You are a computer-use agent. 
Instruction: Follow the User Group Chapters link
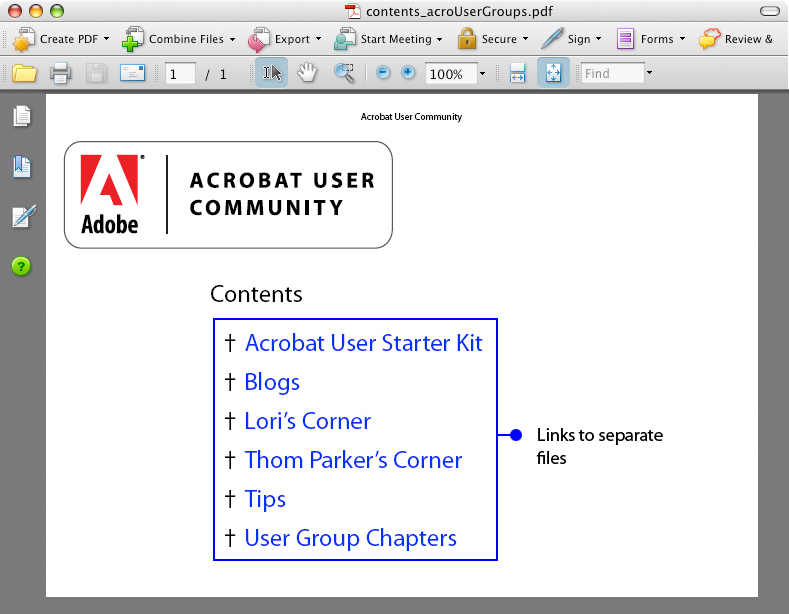coord(350,538)
